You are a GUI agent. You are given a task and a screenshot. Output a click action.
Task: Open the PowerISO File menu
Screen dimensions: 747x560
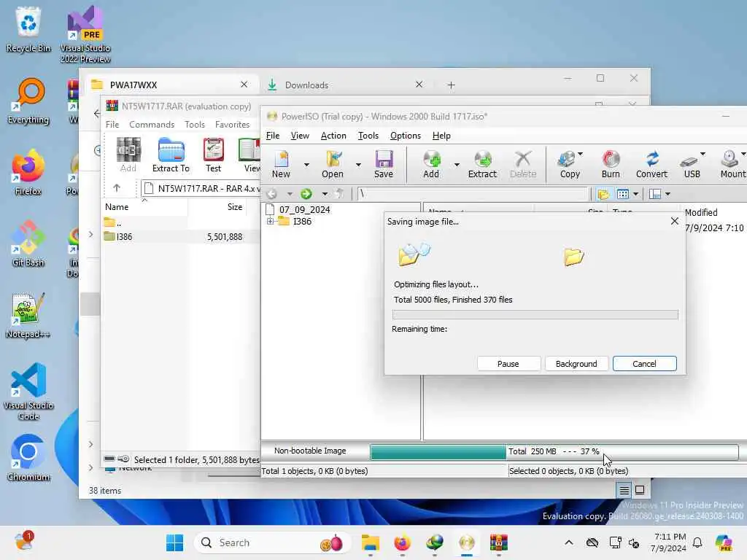click(273, 136)
